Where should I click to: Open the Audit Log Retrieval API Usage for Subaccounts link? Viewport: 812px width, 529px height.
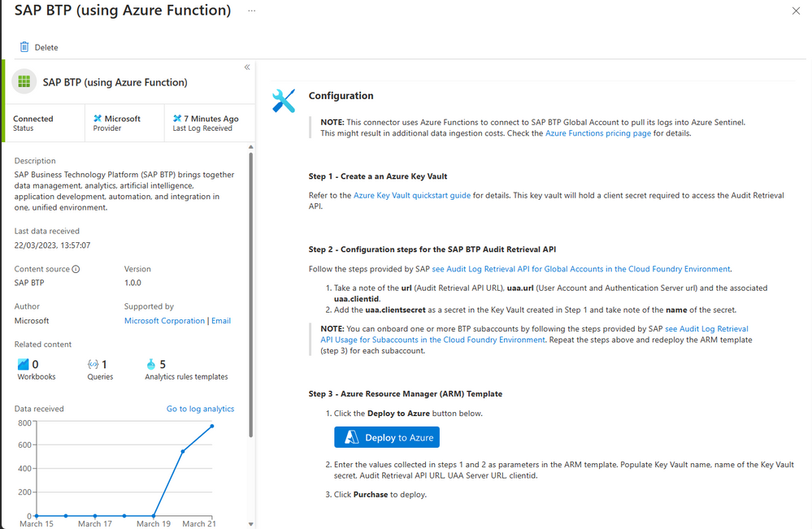click(x=535, y=334)
